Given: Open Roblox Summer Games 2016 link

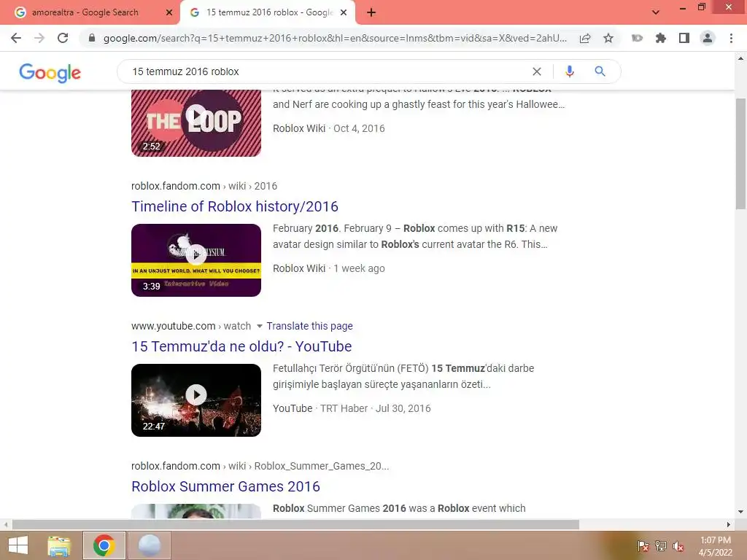Looking at the screenshot, I should click(x=226, y=486).
